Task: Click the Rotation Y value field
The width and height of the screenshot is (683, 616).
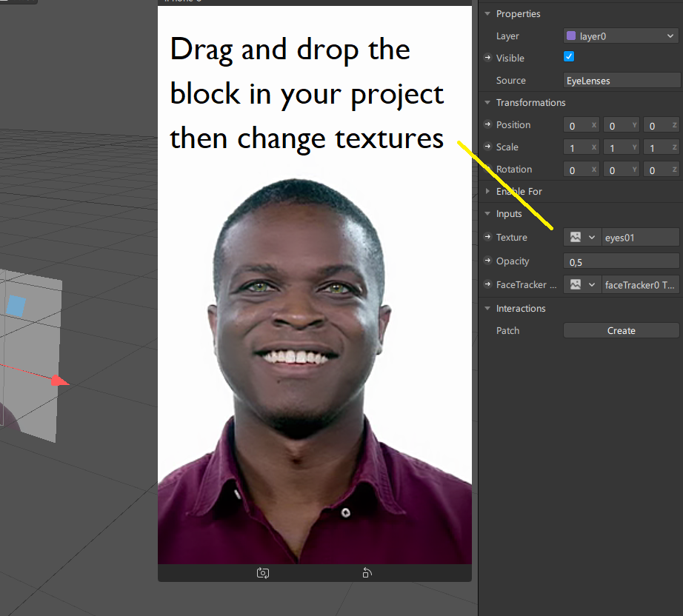Action: pyautogui.click(x=622, y=170)
